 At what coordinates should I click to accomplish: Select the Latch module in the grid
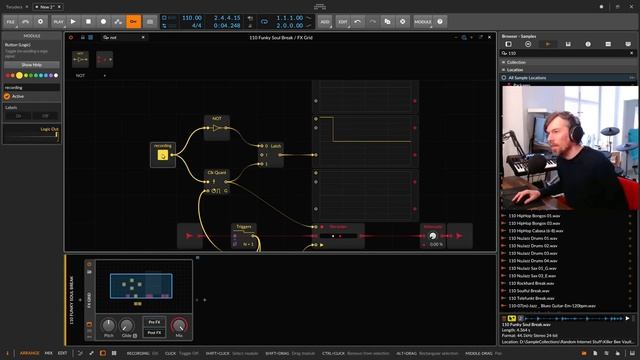tap(271, 155)
